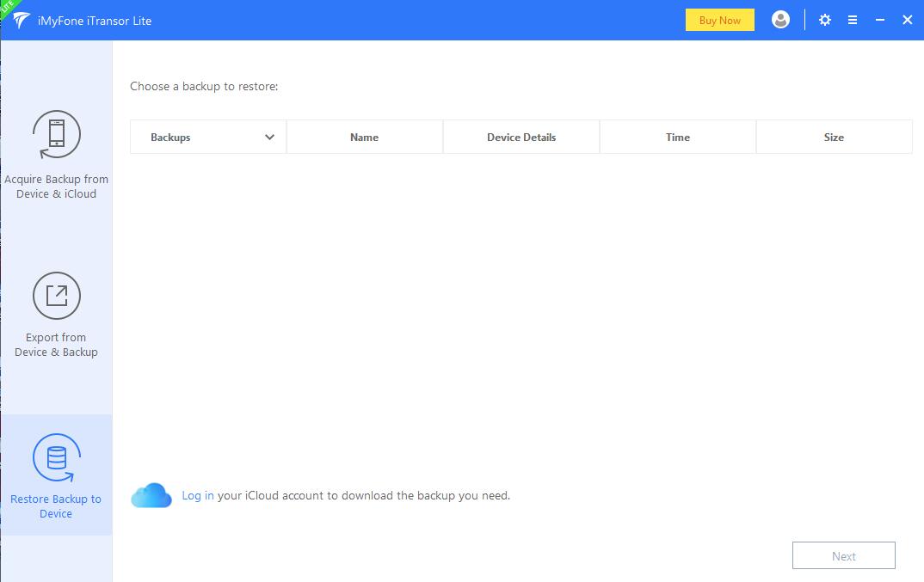Screen dimensions: 924x582
Task: Click the iMyFone logo icon
Action: [22, 20]
